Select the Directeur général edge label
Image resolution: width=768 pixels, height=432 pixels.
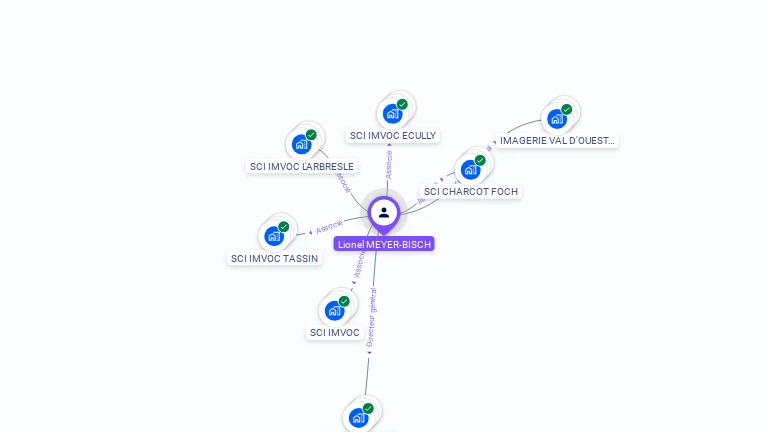click(x=372, y=317)
